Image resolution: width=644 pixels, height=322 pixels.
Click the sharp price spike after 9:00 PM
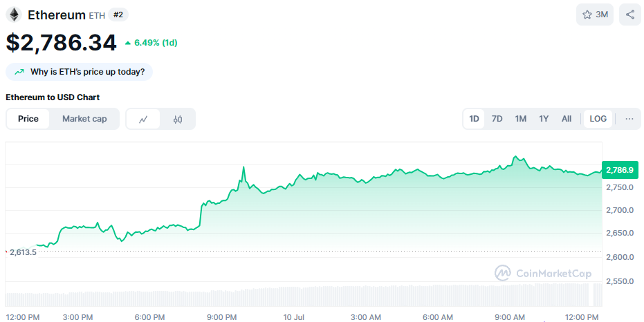243,167
